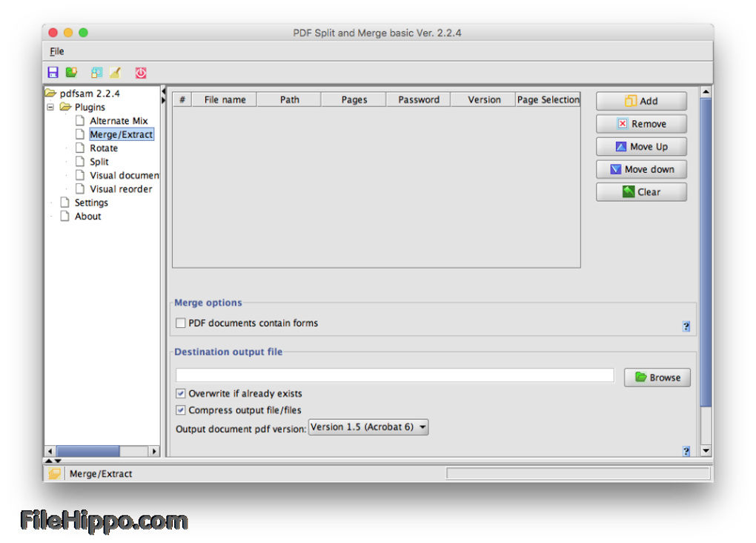Click the Move down button
756x543 pixels.
641,169
